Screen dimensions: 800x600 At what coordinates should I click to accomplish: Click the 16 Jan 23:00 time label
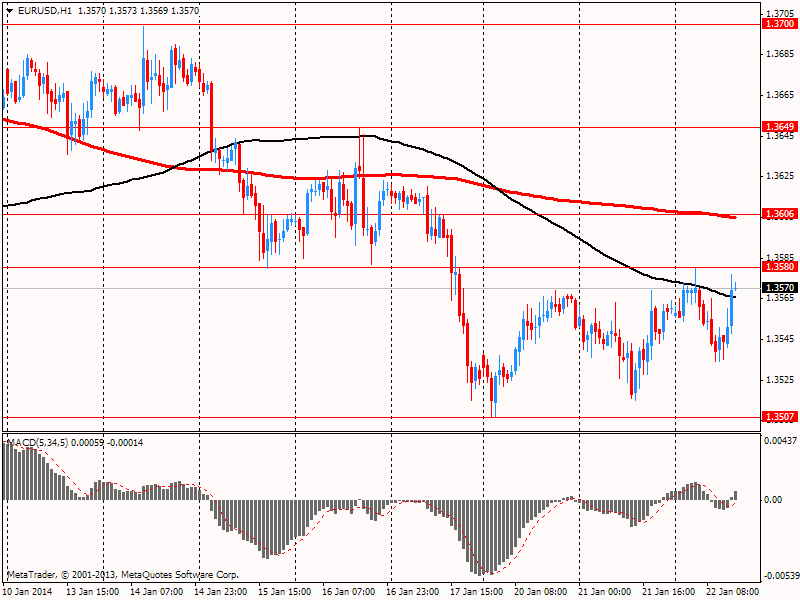(412, 592)
